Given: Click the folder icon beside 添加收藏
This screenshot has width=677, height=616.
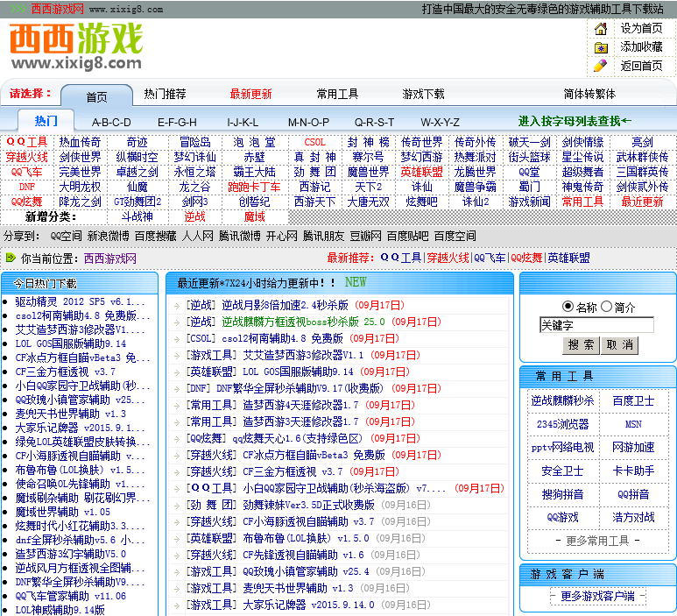Looking at the screenshot, I should (x=601, y=47).
